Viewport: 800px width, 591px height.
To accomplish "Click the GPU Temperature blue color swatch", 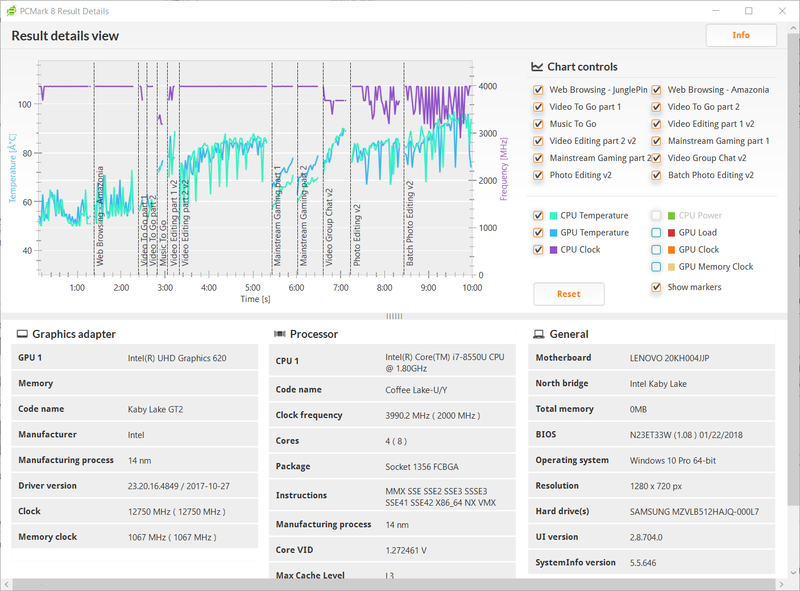I will pos(554,233).
